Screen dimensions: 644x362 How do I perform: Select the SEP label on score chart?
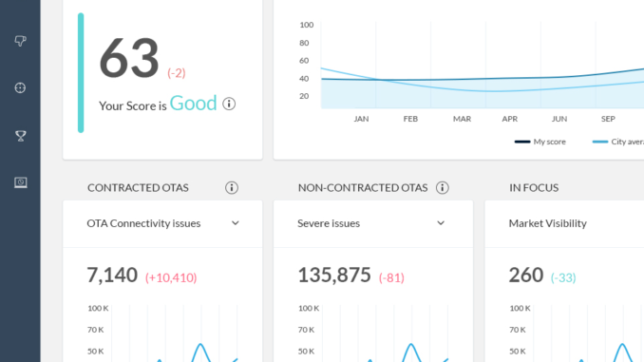(608, 119)
